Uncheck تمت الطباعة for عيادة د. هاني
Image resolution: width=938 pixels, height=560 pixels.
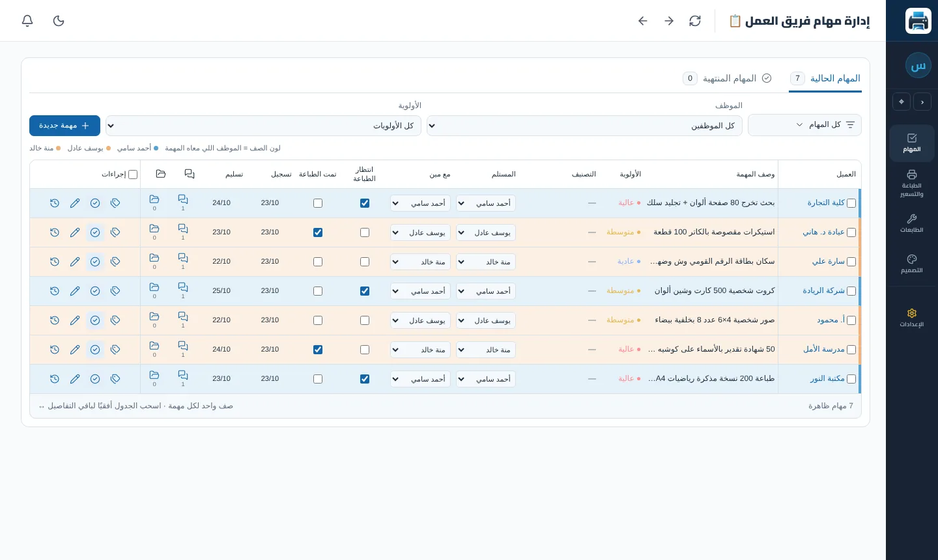pos(318,232)
